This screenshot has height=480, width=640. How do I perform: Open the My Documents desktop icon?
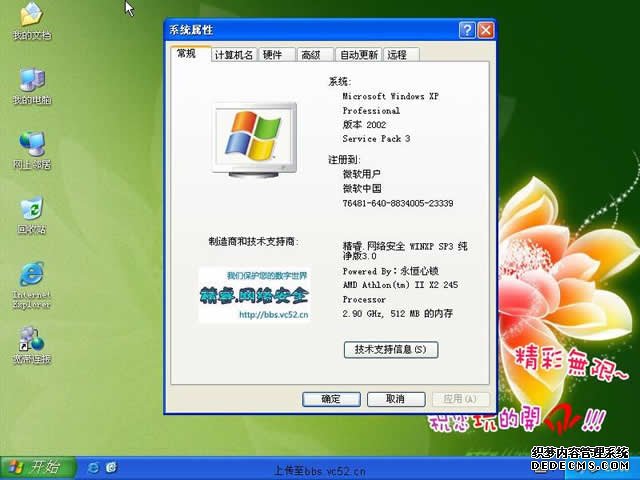[x=31, y=21]
